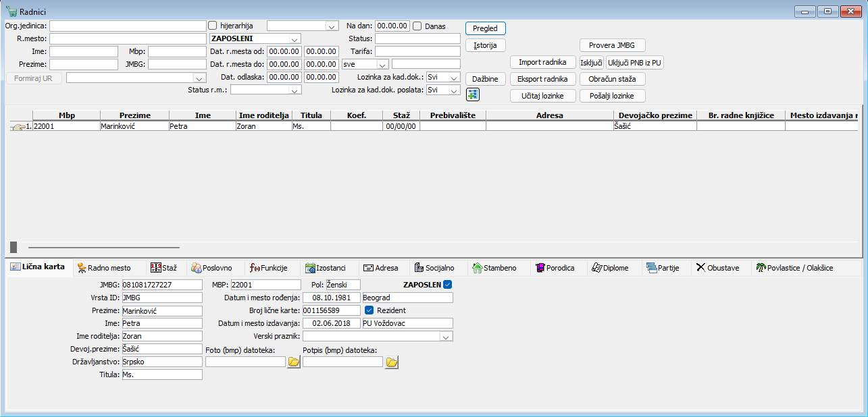
Task: Click the Radnici cart icon in title bar
Action: (11, 11)
